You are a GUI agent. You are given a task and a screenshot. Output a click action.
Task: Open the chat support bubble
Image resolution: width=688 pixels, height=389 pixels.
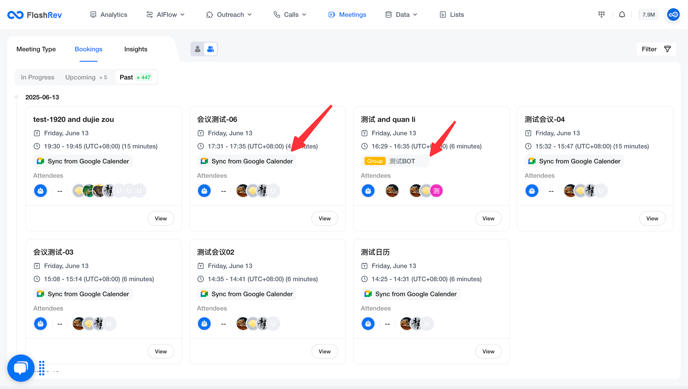pyautogui.click(x=21, y=368)
